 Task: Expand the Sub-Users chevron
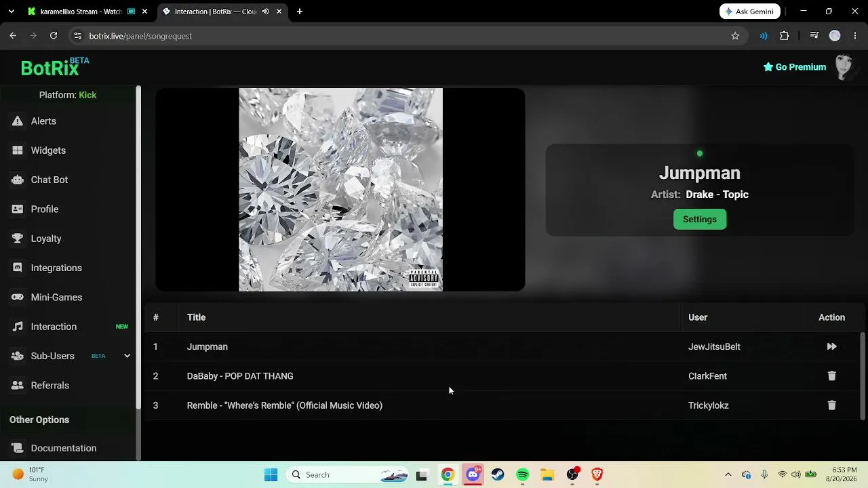(x=127, y=356)
